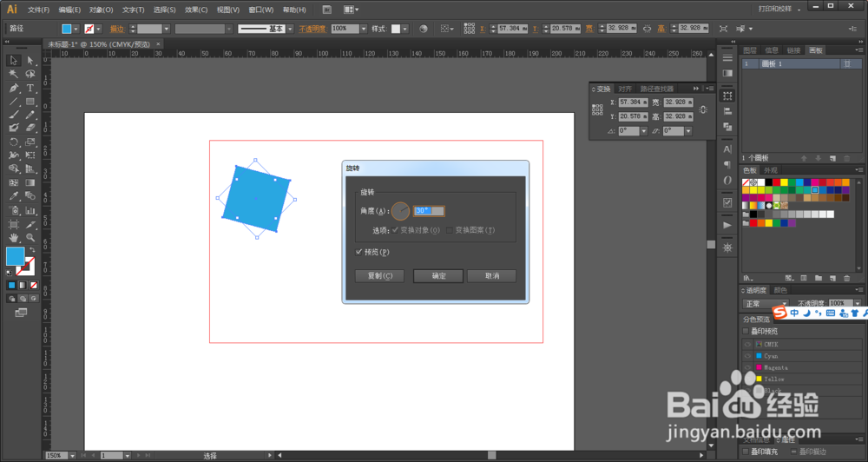Select the Paintbrush tool
The height and width of the screenshot is (462, 868).
pos(14,115)
